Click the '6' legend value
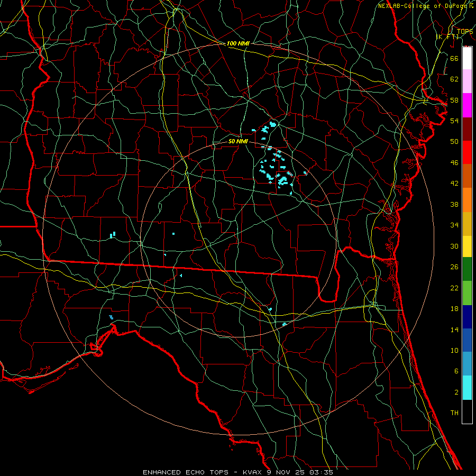 456,371
